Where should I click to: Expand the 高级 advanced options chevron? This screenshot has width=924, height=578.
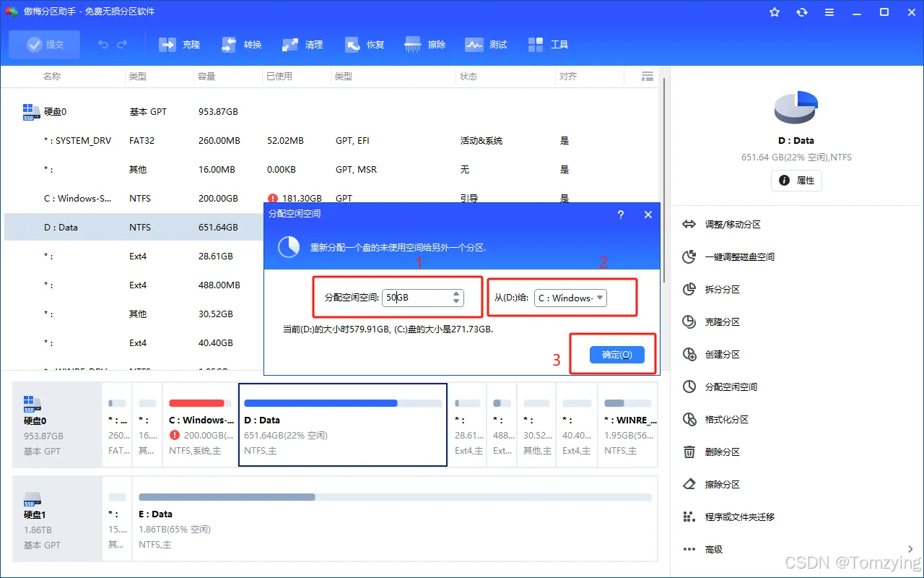click(910, 549)
